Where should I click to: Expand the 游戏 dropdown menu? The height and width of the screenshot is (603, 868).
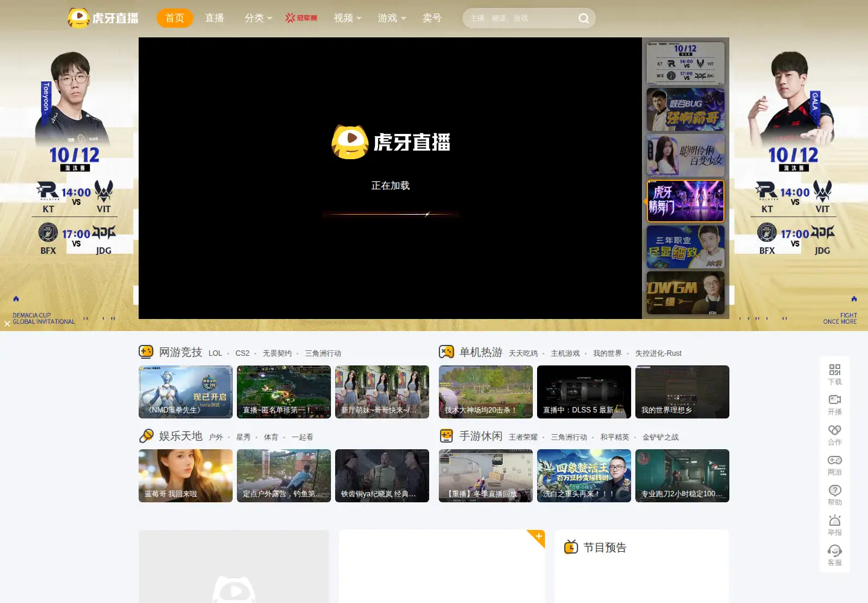point(392,18)
